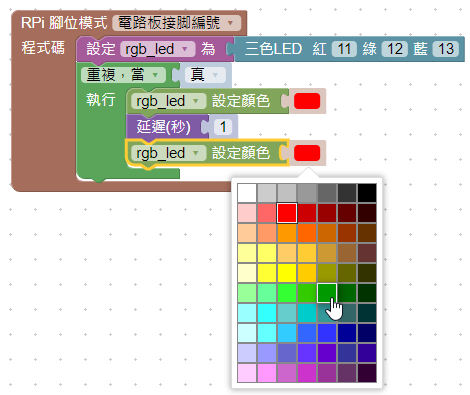Pick bright green next to light green
Viewport: 470px width, 395px height.
click(x=287, y=293)
